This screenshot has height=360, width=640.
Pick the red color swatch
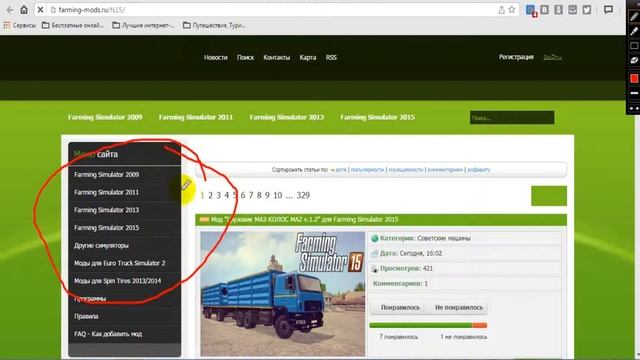pos(634,78)
